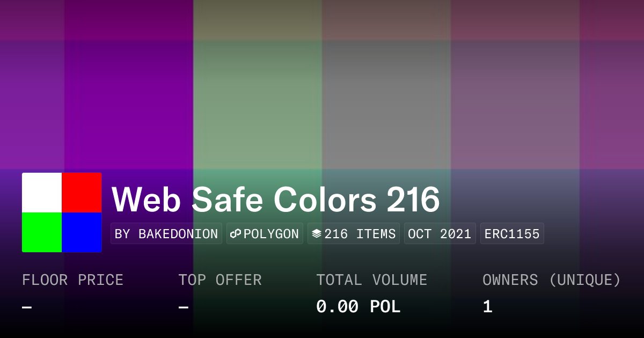This screenshot has height=338, width=644.
Task: Select the POLYGON chain badge text
Action: click(x=271, y=234)
